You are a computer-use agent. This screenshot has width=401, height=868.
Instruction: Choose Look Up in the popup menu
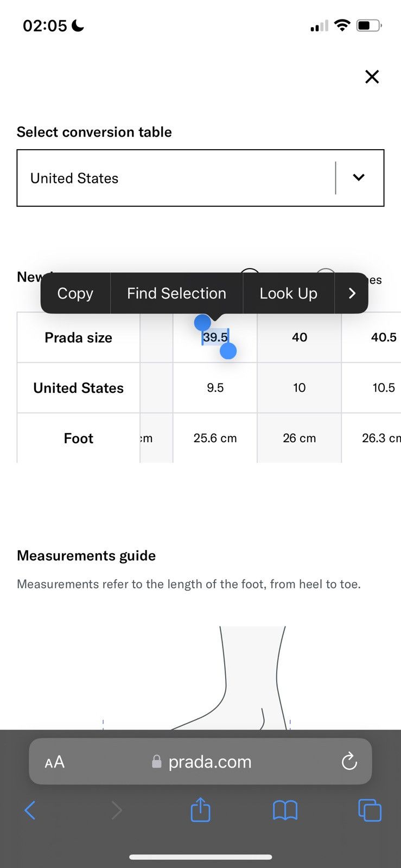coord(288,293)
